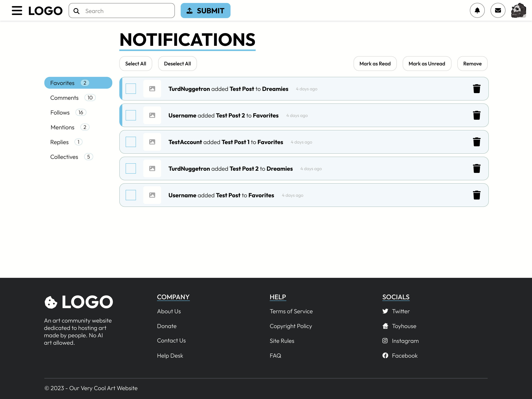532x399 pixels.
Task: Select checkbox for TurdNuggetron Test Post 2
Action: [x=131, y=169]
